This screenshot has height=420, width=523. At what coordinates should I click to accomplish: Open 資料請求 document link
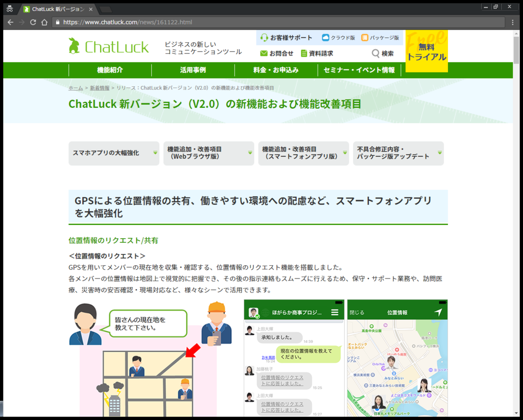tap(317, 53)
